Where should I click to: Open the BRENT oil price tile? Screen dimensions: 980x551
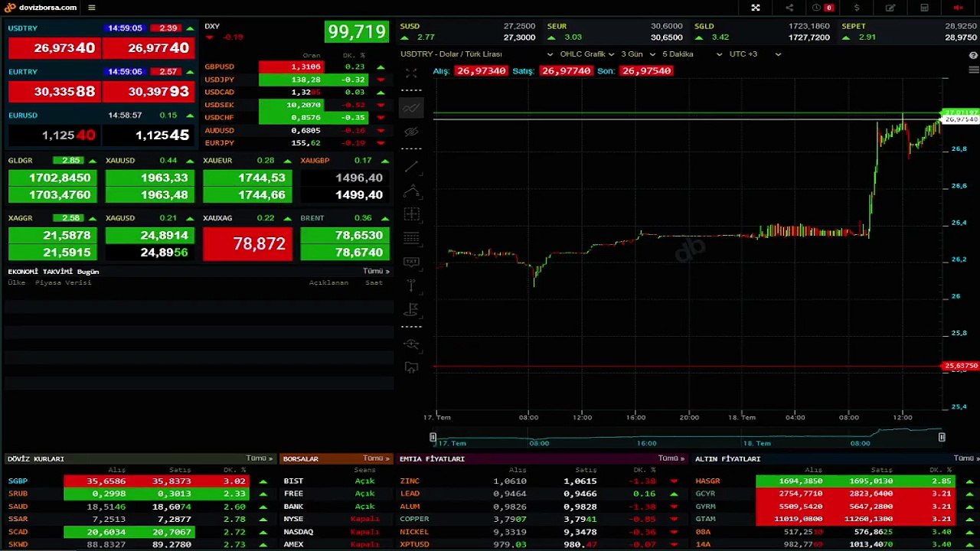pos(345,237)
